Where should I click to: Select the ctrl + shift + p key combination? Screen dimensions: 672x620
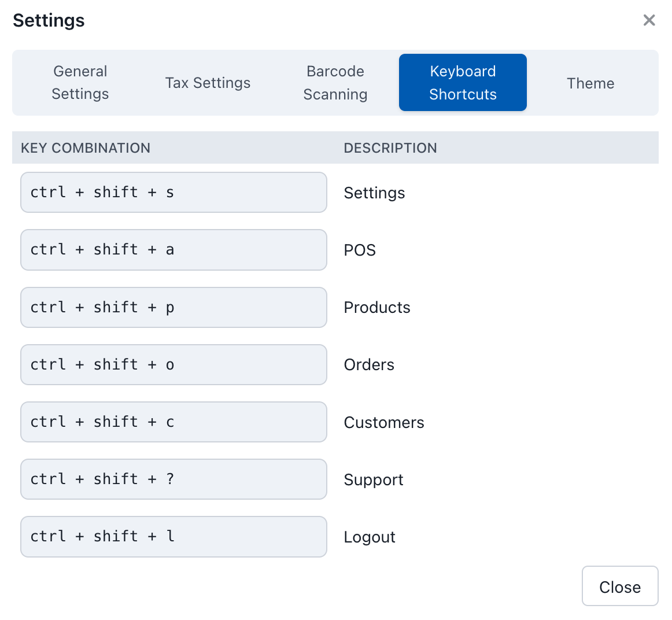coord(173,307)
